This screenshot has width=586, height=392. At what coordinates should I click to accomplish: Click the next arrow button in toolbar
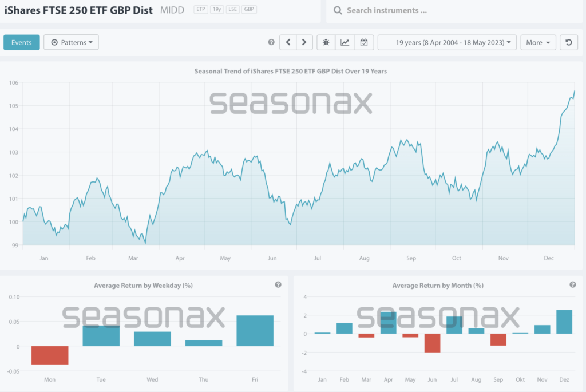(304, 42)
